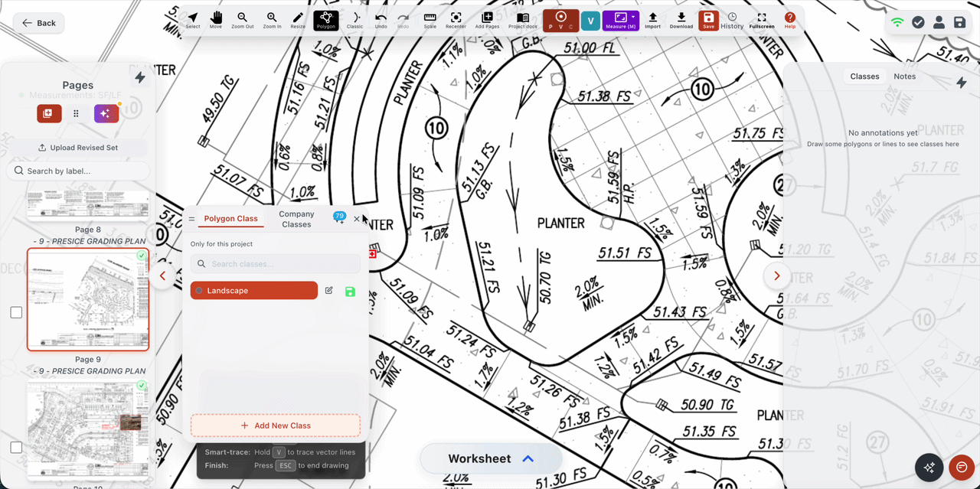Switch to the Company Classes tab

296,219
